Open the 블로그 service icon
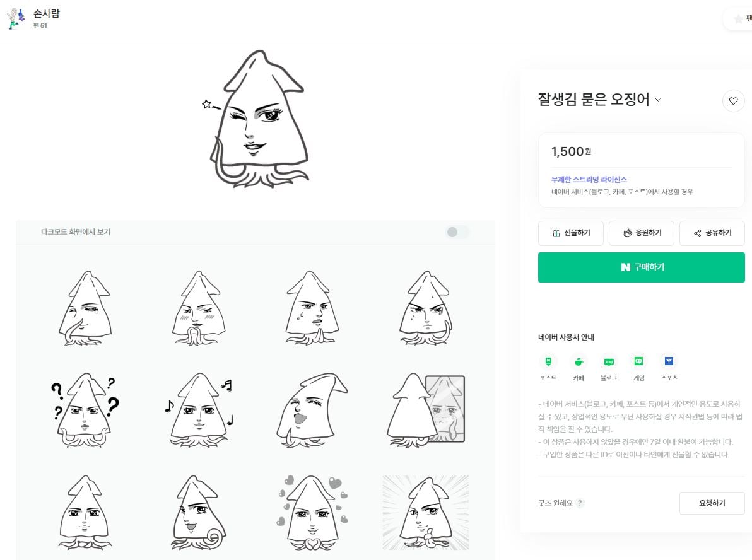Screen dimensions: 752x560 coord(609,361)
